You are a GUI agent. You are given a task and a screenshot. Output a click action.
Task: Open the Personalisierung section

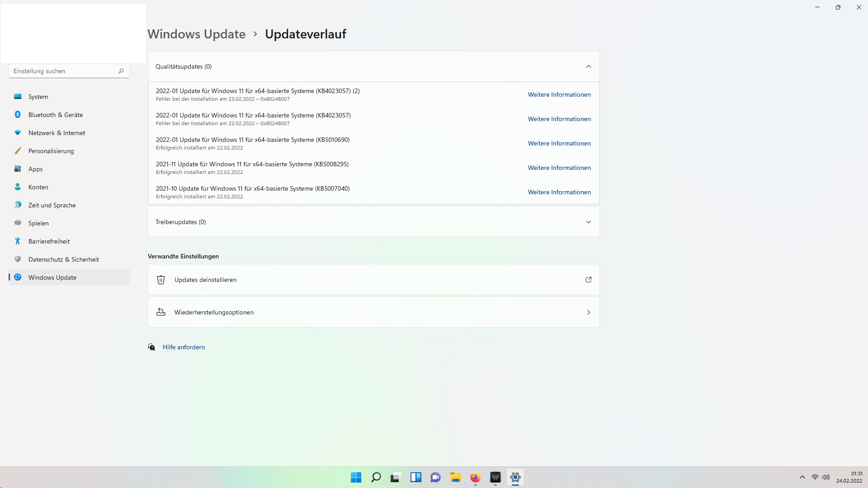click(x=51, y=150)
